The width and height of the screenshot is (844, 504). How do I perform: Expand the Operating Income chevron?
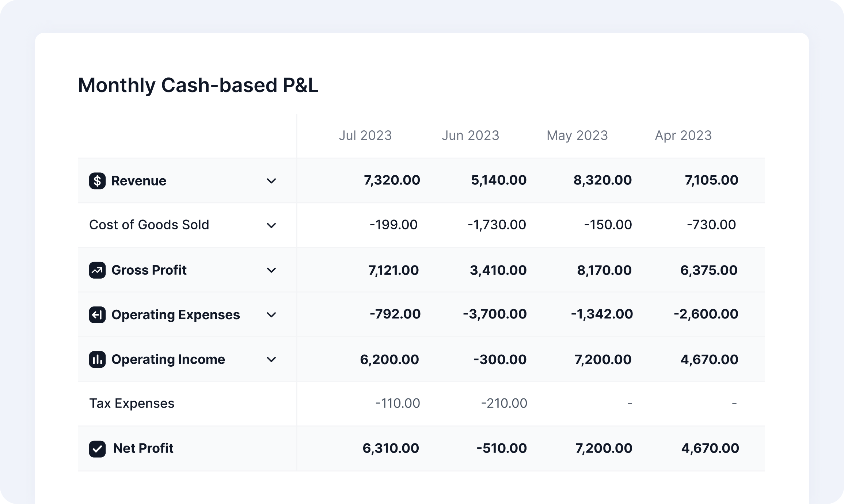[271, 359]
